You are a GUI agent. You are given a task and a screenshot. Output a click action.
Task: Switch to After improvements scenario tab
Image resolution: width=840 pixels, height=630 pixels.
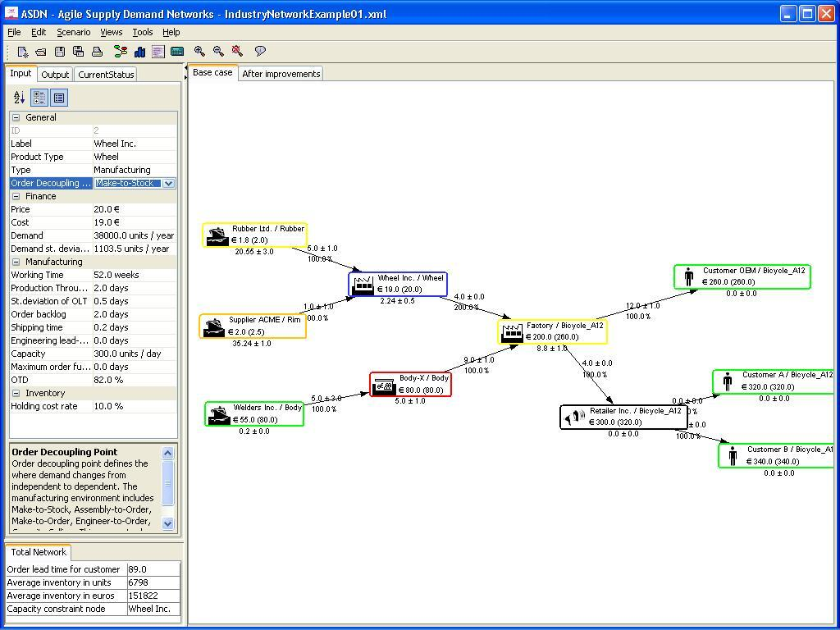(x=281, y=74)
